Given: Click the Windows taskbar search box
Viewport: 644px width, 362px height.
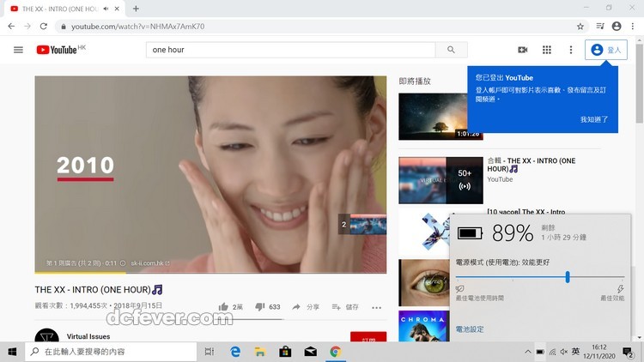Looking at the screenshot, I should click(x=111, y=352).
